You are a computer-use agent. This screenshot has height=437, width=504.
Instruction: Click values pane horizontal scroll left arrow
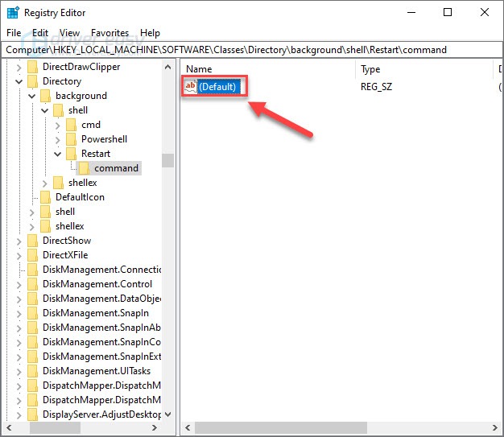pyautogui.click(x=188, y=427)
